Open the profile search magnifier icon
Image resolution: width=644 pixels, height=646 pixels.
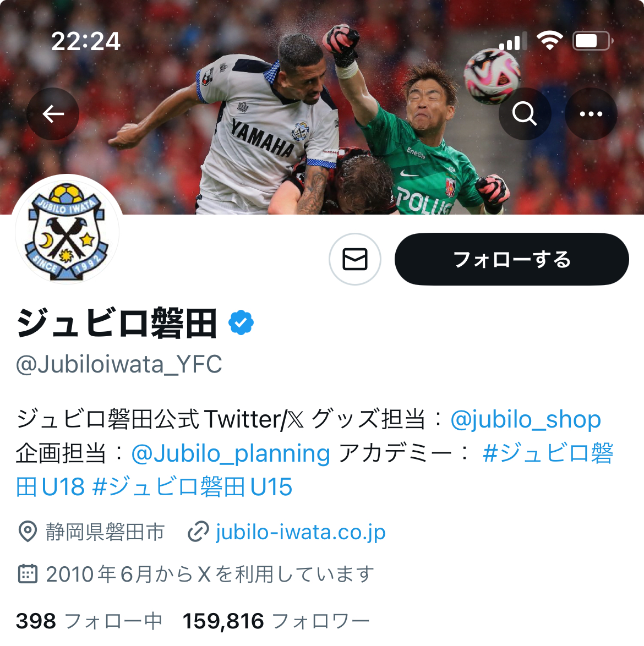(x=525, y=114)
